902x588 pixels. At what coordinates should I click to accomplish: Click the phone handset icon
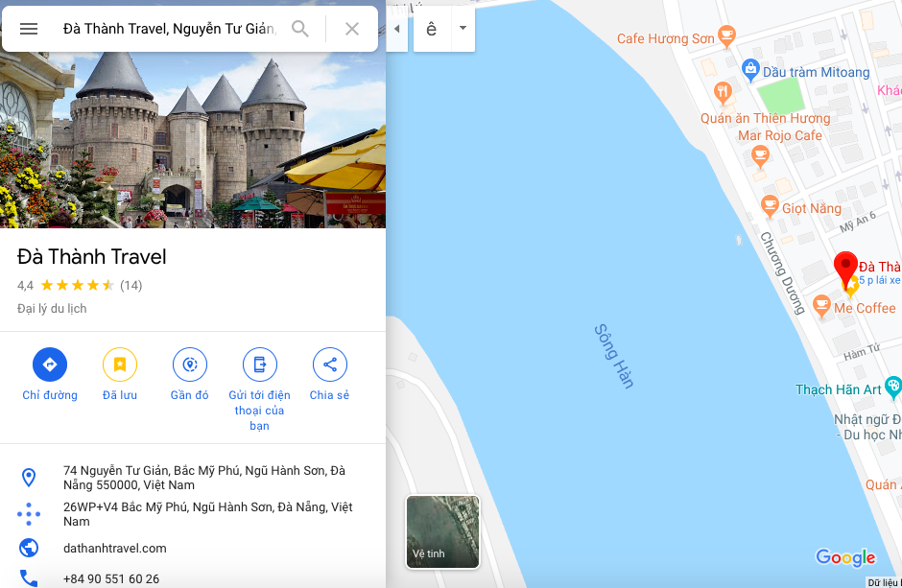point(28,578)
